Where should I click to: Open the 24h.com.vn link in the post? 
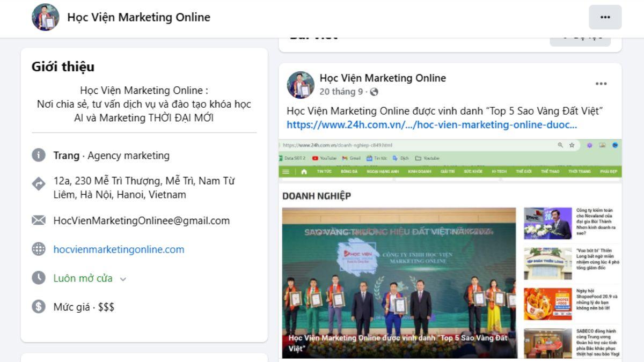[x=432, y=125]
